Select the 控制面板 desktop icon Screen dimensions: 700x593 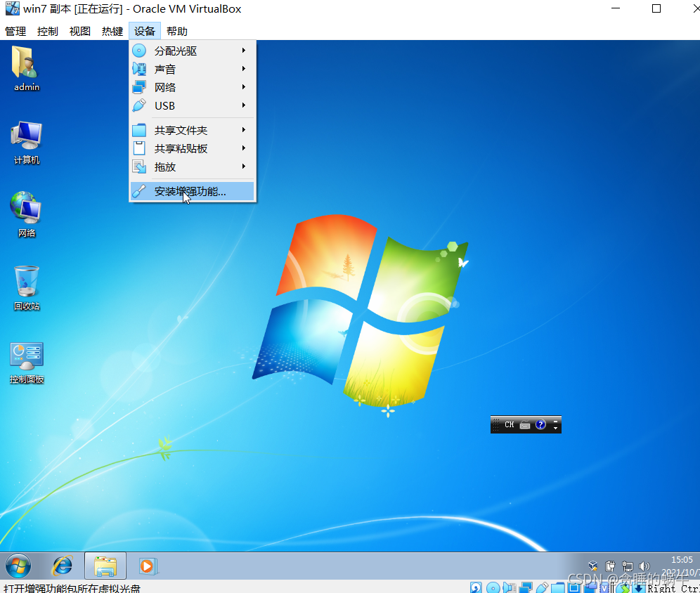coord(26,363)
